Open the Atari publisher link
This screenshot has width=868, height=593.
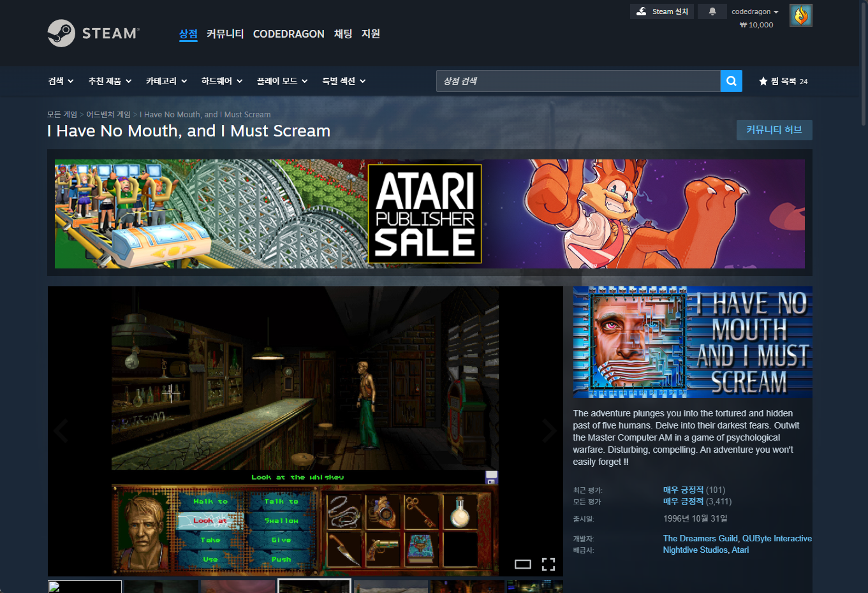pyautogui.click(x=740, y=550)
